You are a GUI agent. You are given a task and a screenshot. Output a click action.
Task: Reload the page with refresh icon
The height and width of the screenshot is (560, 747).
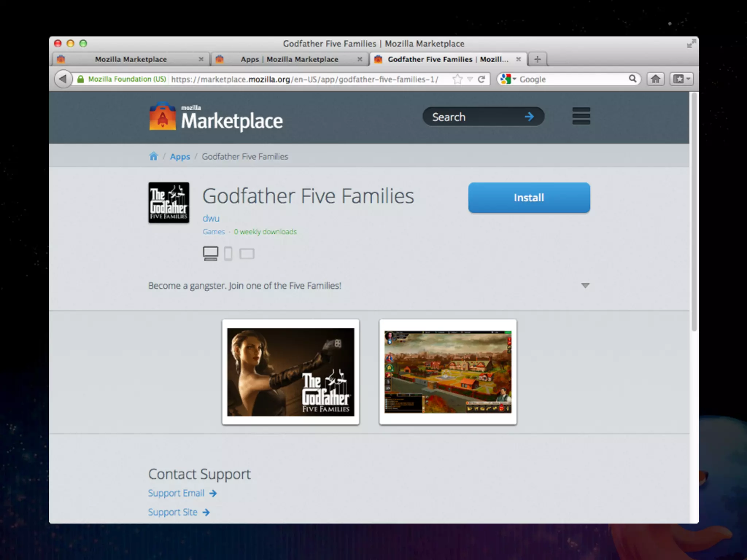coord(481,79)
